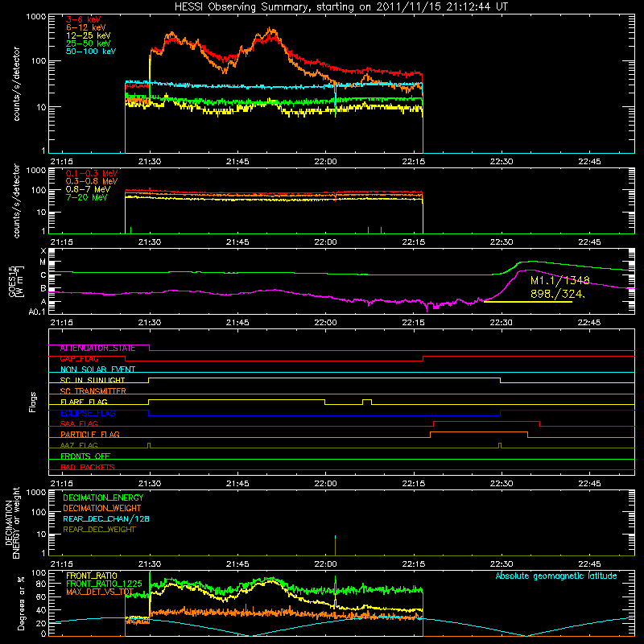Select the SC_TRANSMITTER flag label
644x644 pixels.
click(x=93, y=390)
